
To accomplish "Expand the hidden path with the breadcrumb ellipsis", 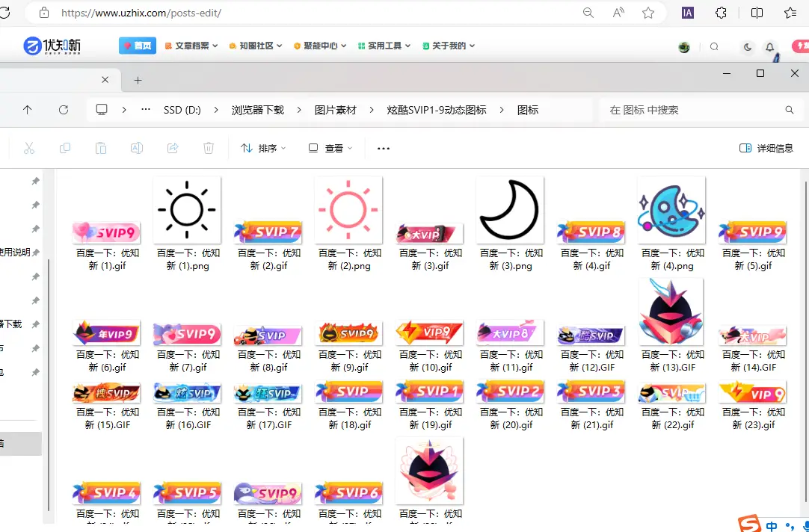I will pyautogui.click(x=146, y=109).
